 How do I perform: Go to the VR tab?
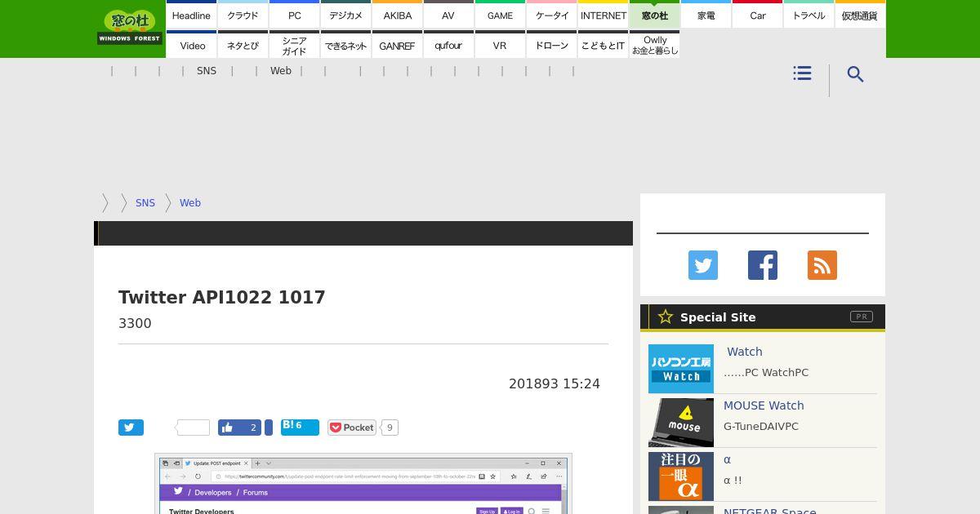(500, 46)
